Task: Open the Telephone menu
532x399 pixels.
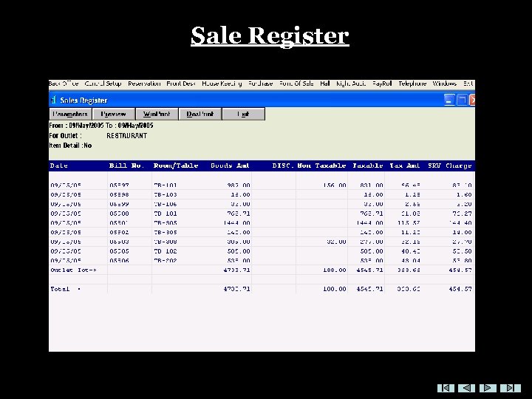Action: click(412, 83)
